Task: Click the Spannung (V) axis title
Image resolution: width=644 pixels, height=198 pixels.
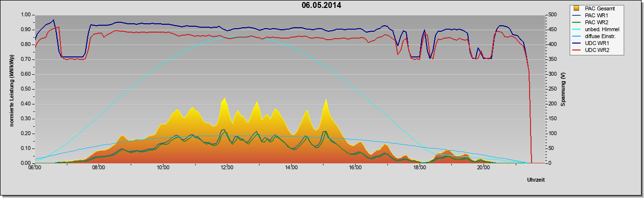Action: click(563, 90)
